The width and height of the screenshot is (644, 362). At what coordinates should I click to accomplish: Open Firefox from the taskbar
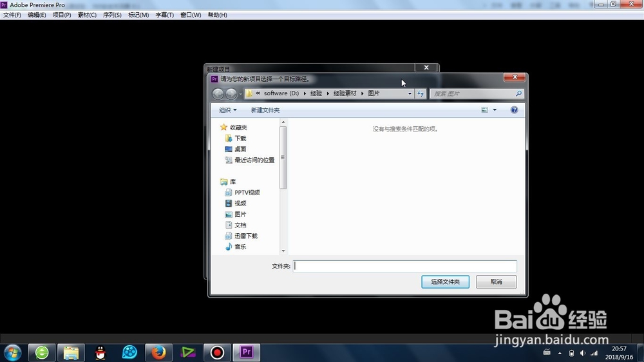pos(158,352)
